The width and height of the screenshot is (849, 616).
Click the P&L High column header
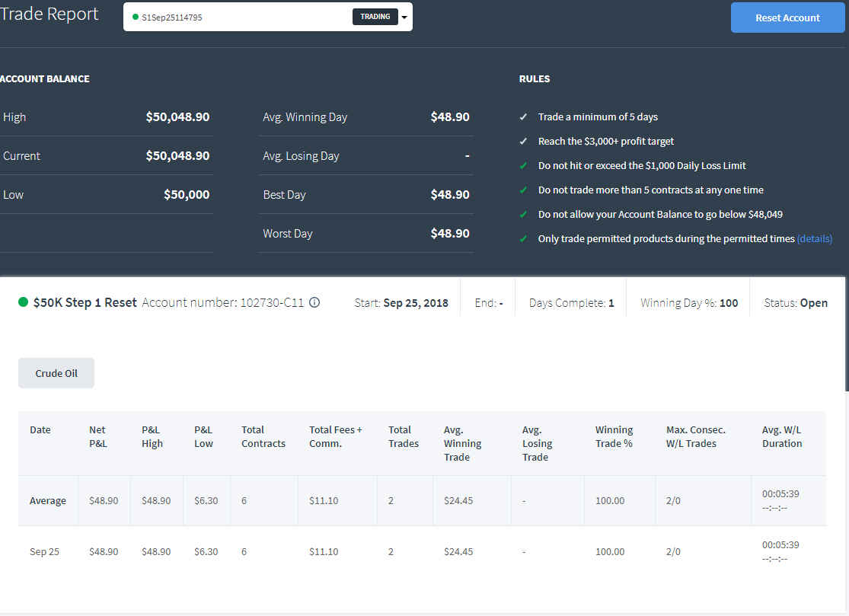click(152, 436)
